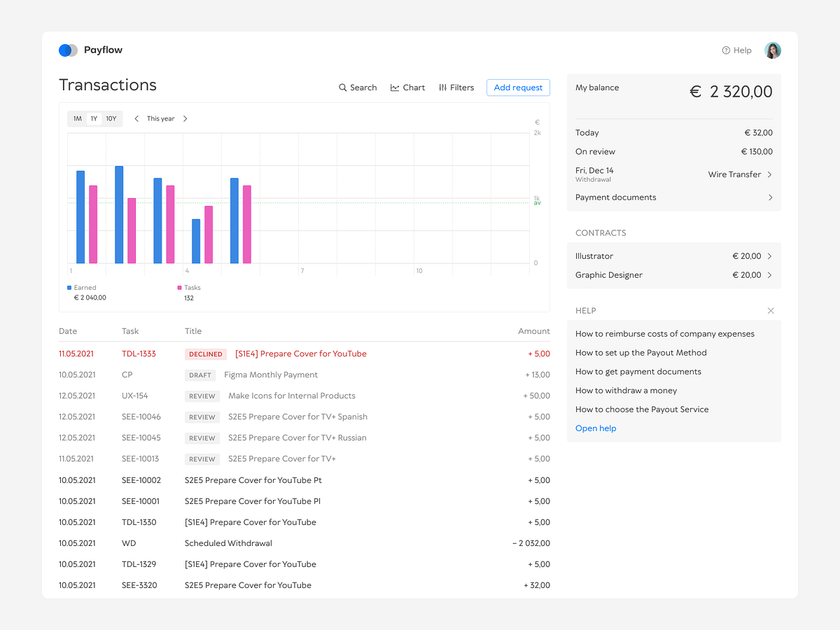Close the HELP panel
The height and width of the screenshot is (630, 840).
click(770, 310)
